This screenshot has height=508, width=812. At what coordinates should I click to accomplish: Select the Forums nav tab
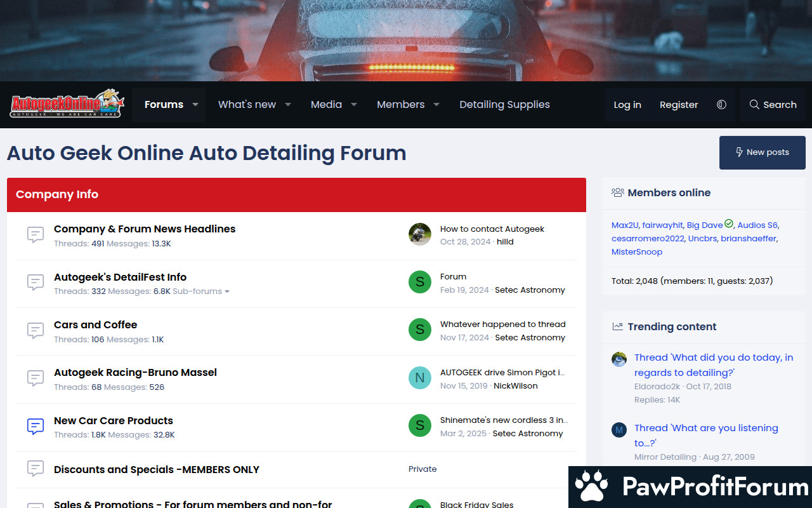pyautogui.click(x=164, y=104)
